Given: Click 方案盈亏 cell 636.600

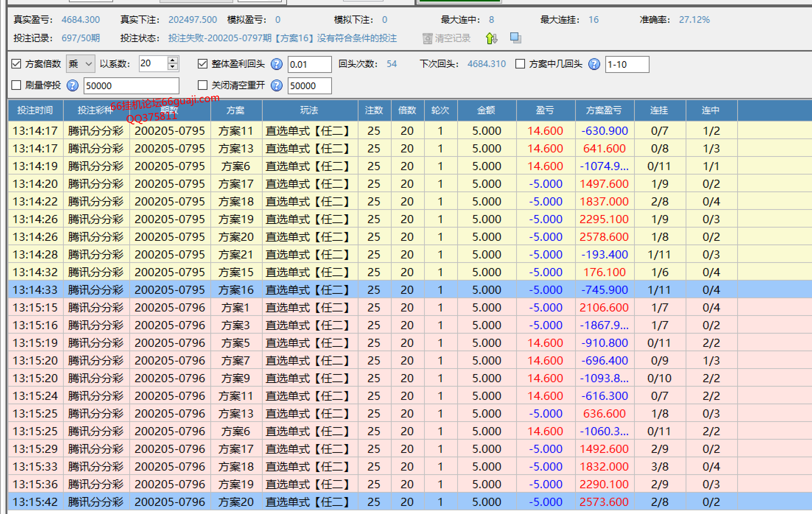Looking at the screenshot, I should click(605, 413).
